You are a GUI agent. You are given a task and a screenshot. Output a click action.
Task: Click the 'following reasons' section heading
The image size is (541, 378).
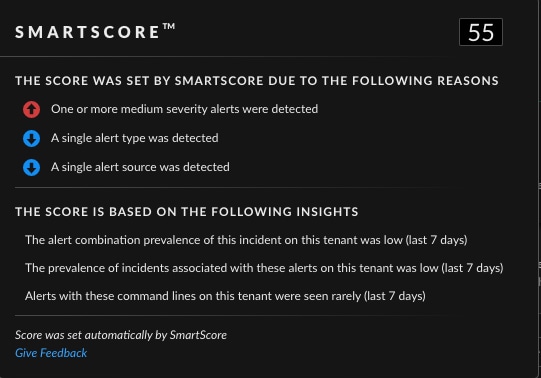point(257,81)
